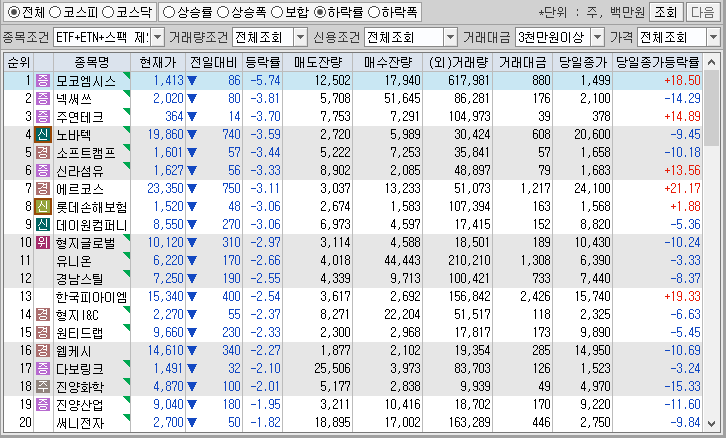Select the 상승폭 radio button
The image size is (726, 438).
coord(223,13)
